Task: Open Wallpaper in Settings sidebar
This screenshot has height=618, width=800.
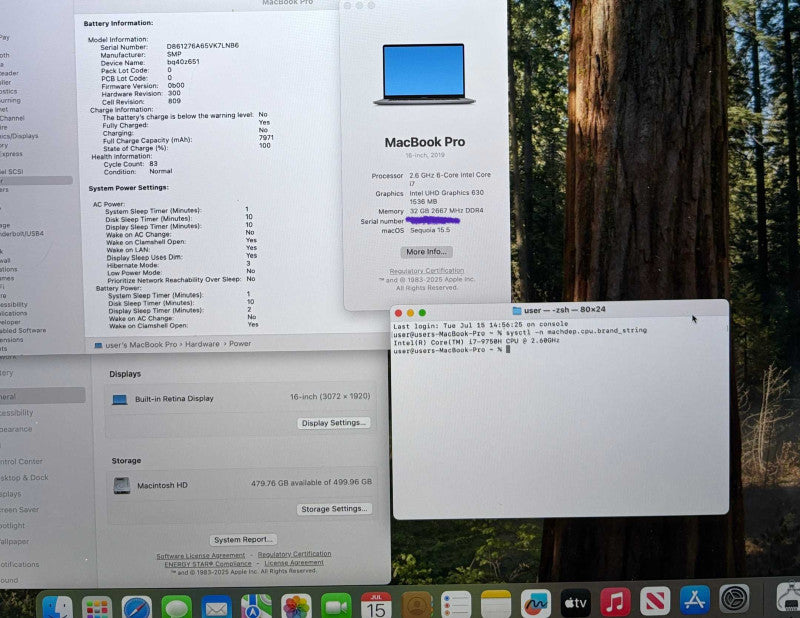Action: (x=14, y=541)
